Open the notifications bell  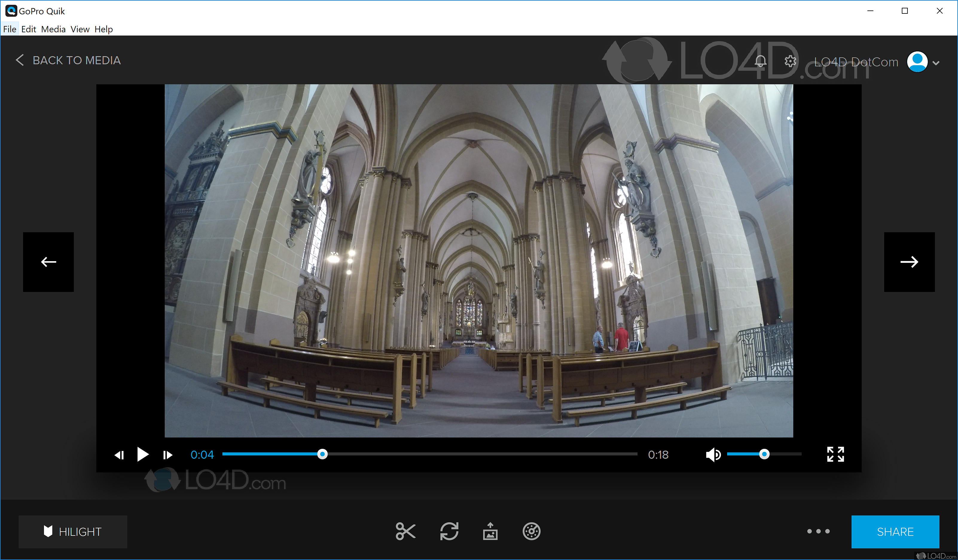point(760,61)
